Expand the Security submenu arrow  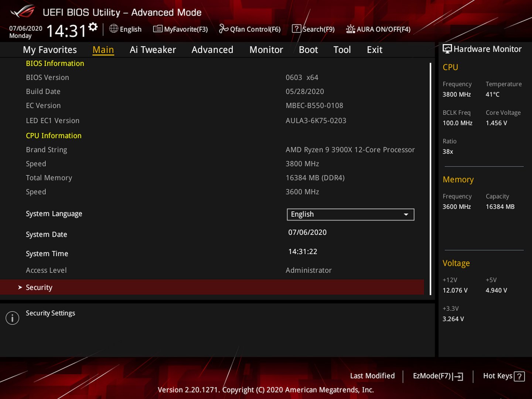(20, 287)
